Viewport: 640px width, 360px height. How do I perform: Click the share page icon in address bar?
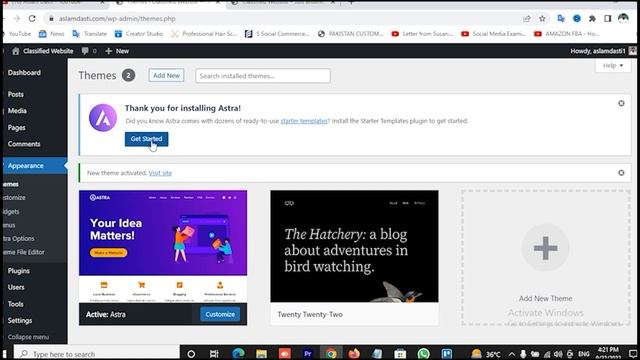[x=527, y=19]
